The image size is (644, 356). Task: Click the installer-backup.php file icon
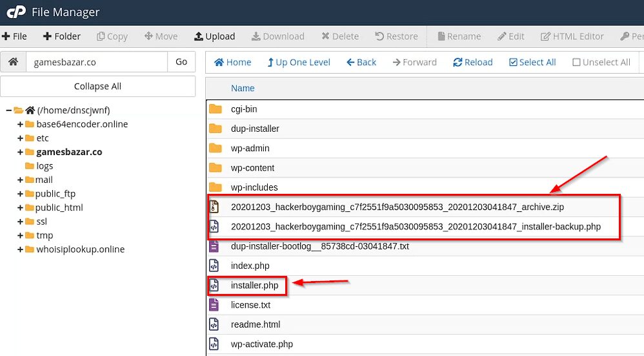click(x=214, y=227)
